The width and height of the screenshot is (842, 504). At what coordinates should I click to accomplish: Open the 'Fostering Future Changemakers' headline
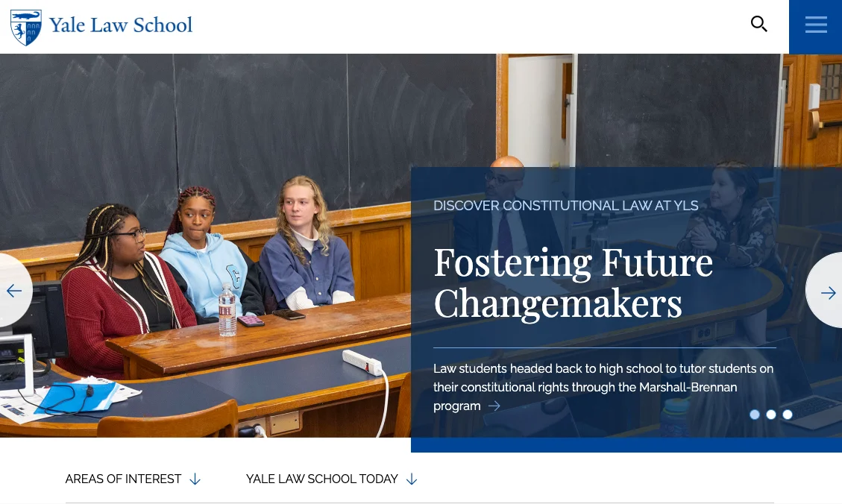pos(573,283)
